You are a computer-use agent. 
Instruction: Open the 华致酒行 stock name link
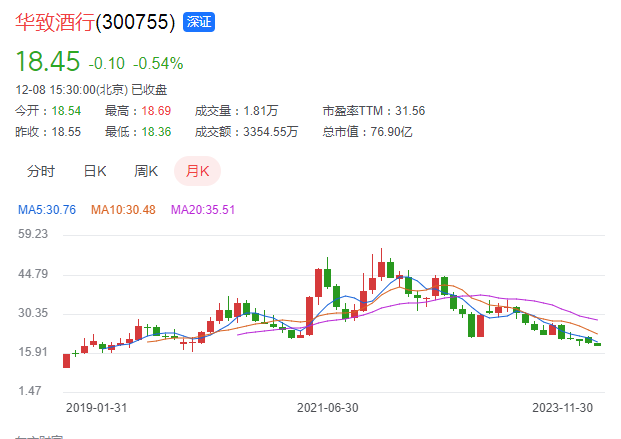pos(55,22)
